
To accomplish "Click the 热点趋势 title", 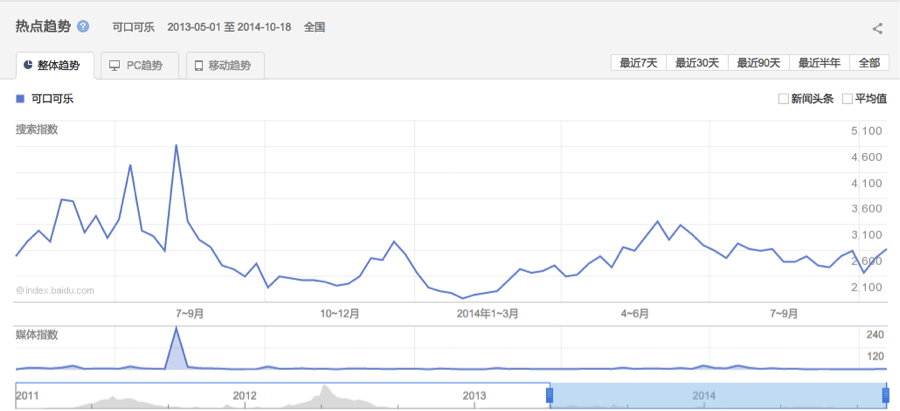I will coord(43,26).
